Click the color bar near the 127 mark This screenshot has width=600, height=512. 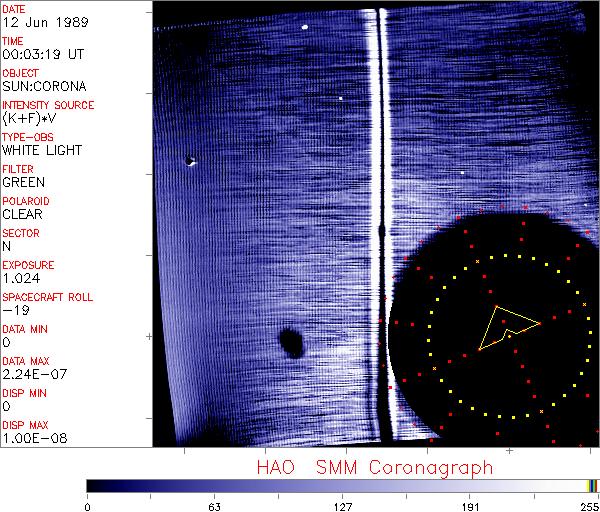(x=342, y=485)
